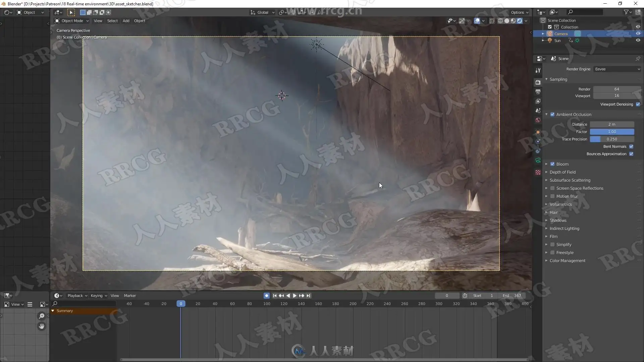Screen dimensions: 644x362
Task: Click the outliner filter funnel icon
Action: [x=626, y=12]
